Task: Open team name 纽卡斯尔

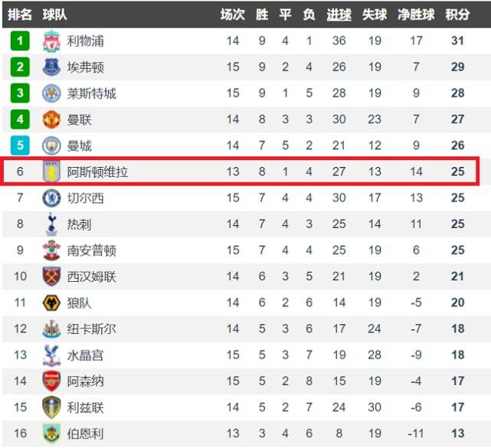Action: [x=91, y=329]
